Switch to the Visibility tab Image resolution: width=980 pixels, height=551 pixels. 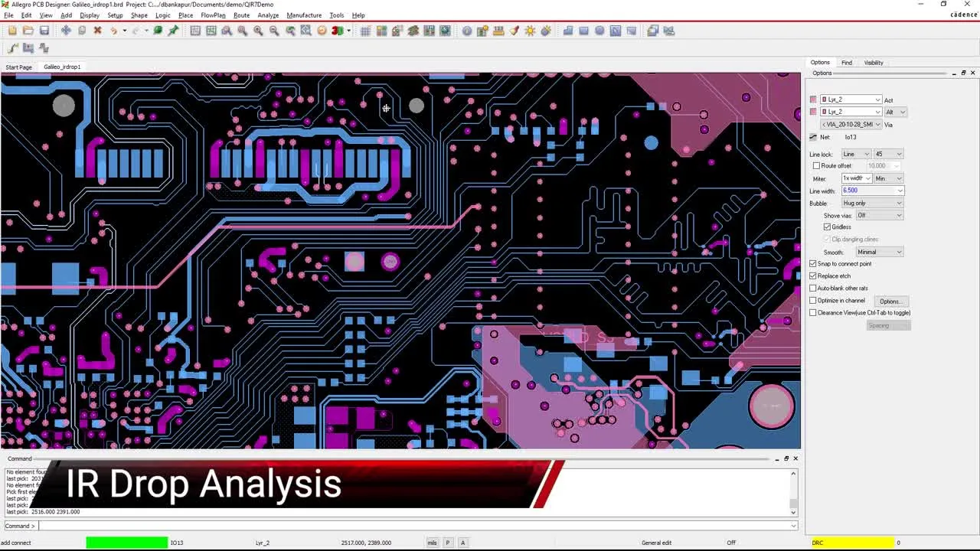pos(874,63)
